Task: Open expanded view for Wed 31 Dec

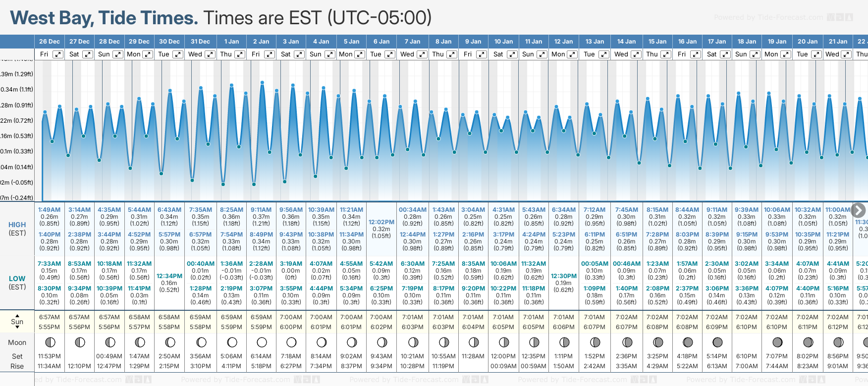Action: (x=210, y=54)
